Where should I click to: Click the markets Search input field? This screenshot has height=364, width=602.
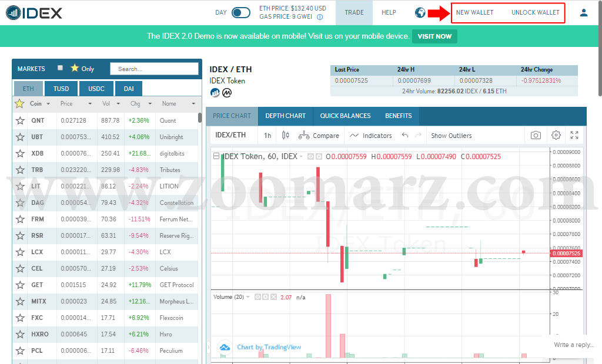tap(154, 69)
